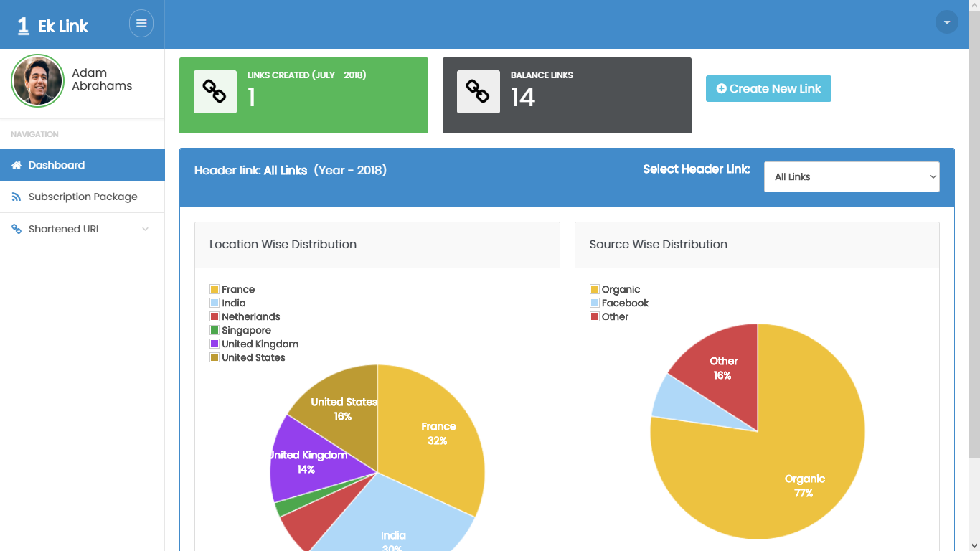Viewport: 980px width, 551px height.
Task: Click the Create New Link button
Action: coord(768,88)
